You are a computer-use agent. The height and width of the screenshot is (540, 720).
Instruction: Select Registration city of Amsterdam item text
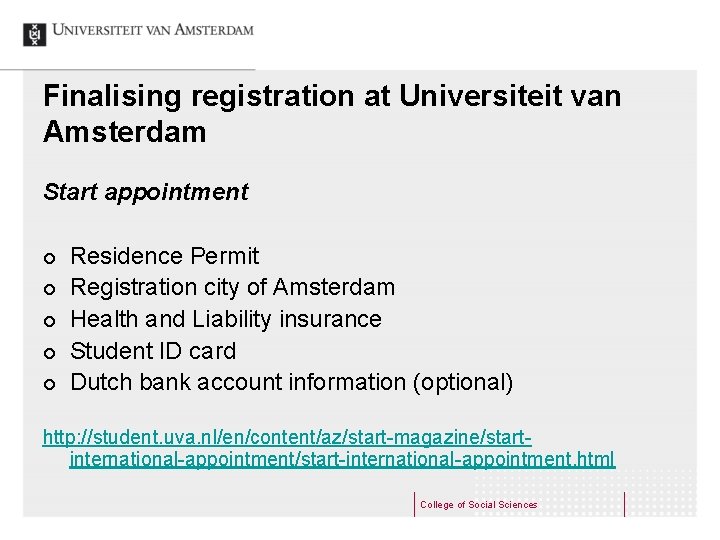click(233, 288)
